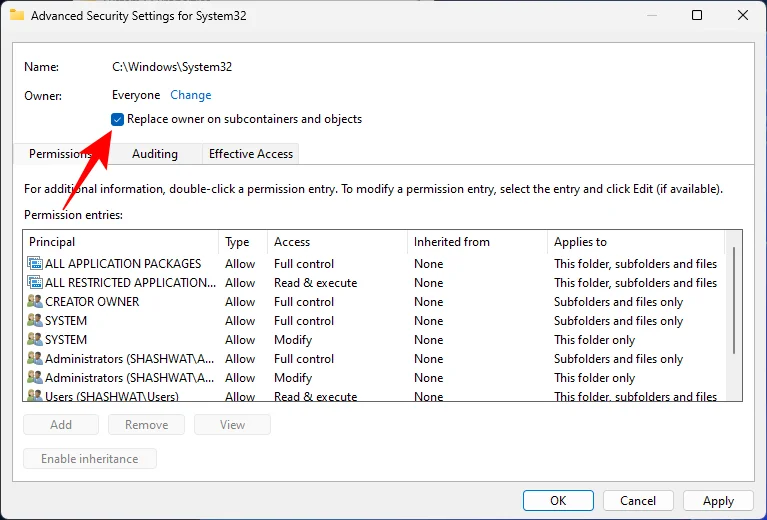The height and width of the screenshot is (520, 767).
Task: Click Read & execute in ALL RESTRICTED APPLICATION row
Action: coord(316,283)
